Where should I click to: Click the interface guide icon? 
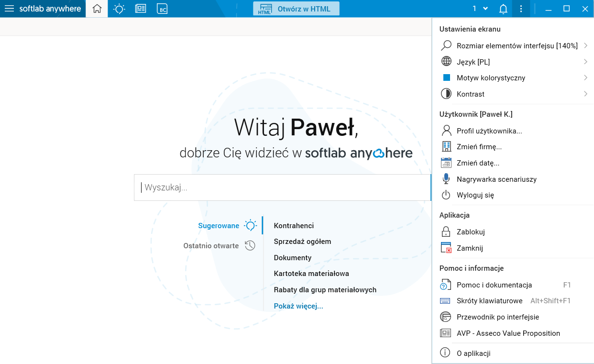tap(446, 317)
